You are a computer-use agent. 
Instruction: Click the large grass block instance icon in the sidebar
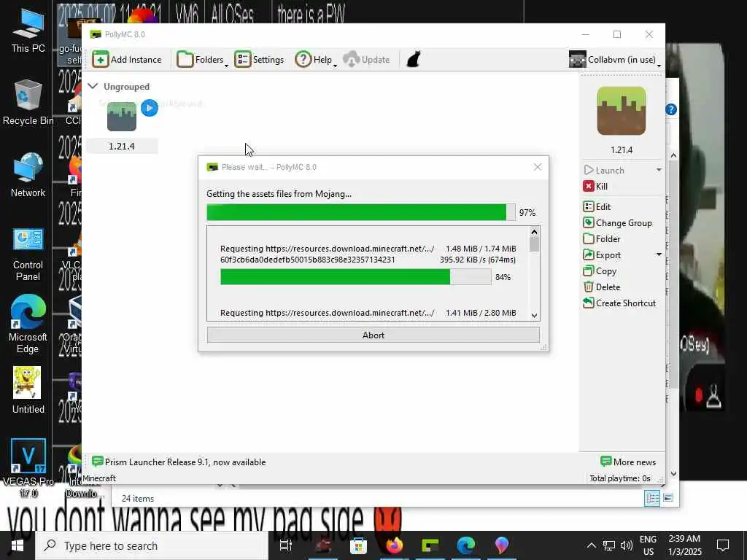pyautogui.click(x=622, y=111)
